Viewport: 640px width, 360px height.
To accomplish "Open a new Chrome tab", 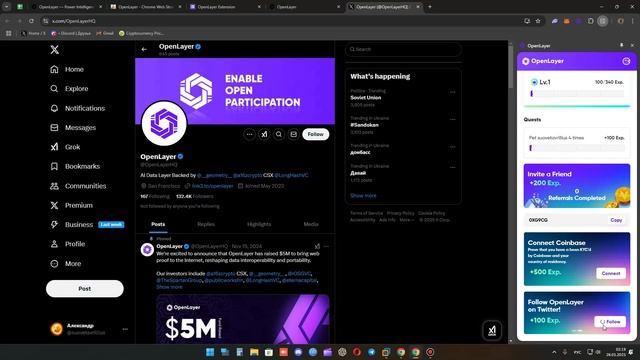I will [x=430, y=7].
